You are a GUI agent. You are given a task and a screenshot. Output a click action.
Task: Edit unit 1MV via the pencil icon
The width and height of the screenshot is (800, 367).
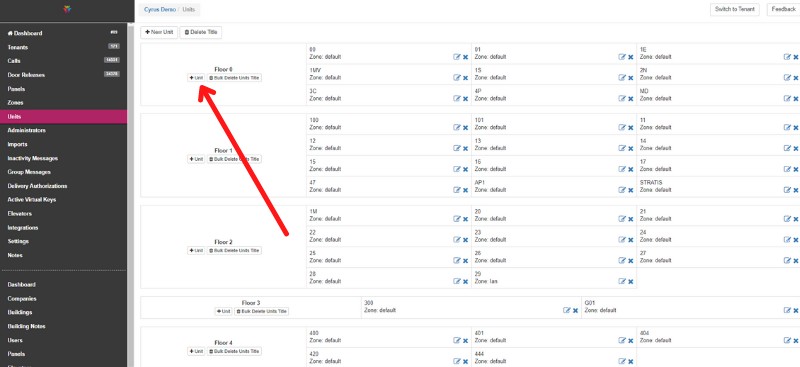457,78
